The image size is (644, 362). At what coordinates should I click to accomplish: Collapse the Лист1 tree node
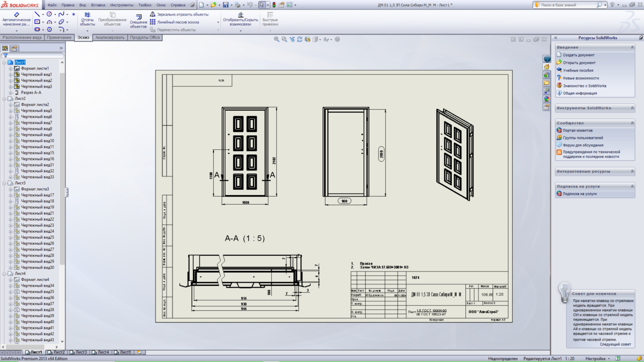pyautogui.click(x=4, y=62)
